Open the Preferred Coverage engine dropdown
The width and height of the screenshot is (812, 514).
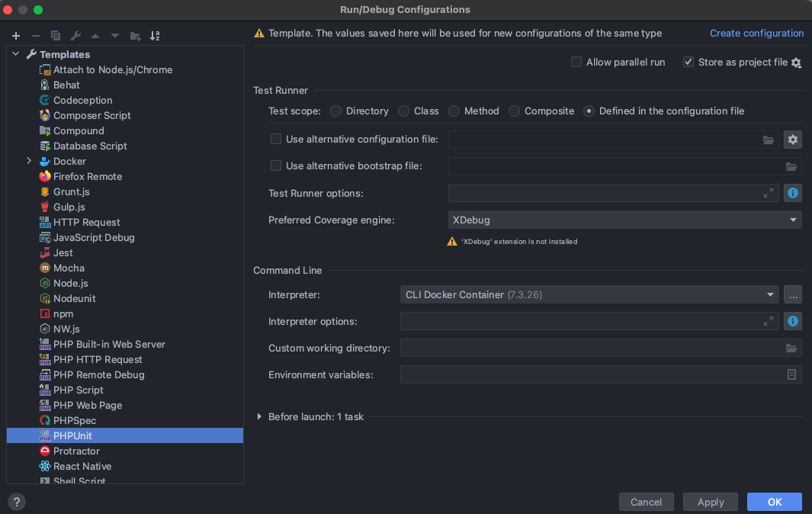click(x=624, y=220)
